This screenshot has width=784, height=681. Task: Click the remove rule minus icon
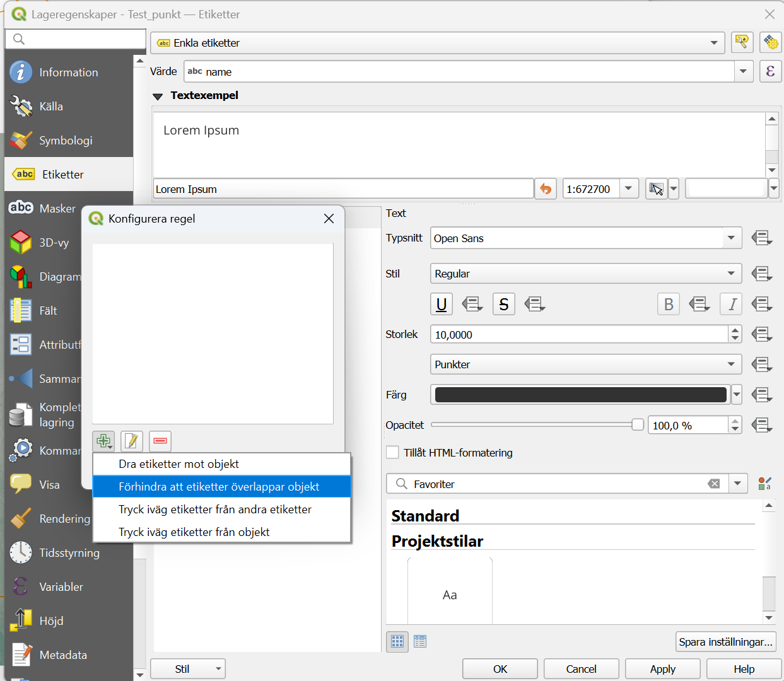point(160,441)
